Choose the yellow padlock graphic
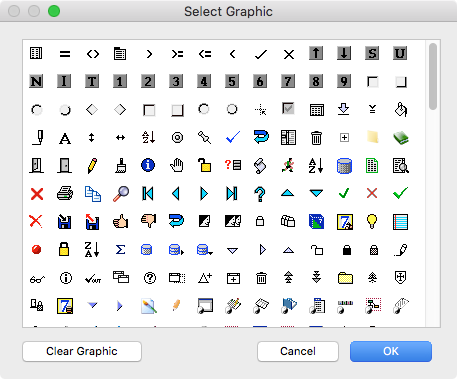This screenshot has width=457, height=379. 64,249
